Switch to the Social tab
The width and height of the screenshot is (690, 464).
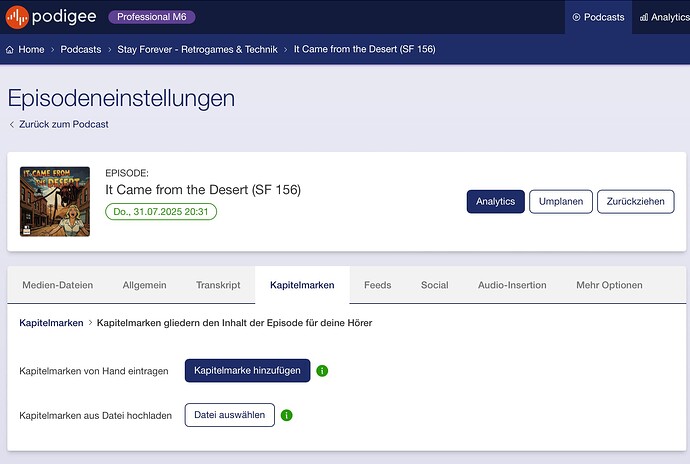pos(435,285)
